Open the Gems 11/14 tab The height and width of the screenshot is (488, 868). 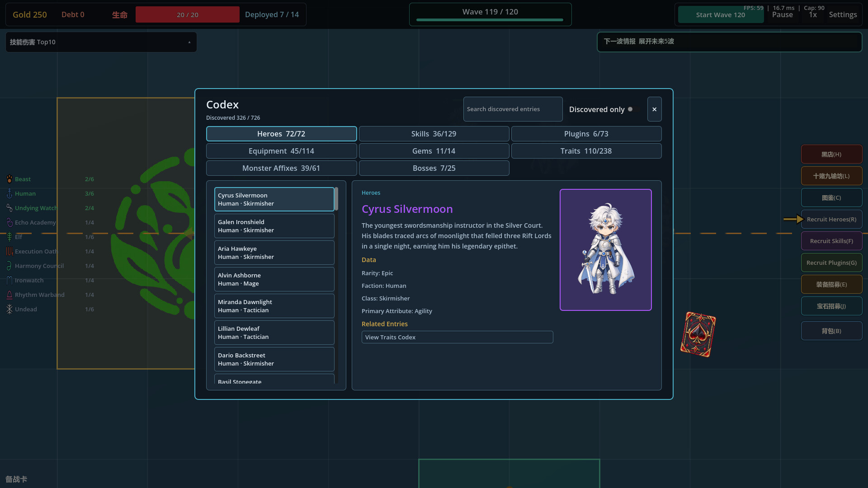pos(434,151)
